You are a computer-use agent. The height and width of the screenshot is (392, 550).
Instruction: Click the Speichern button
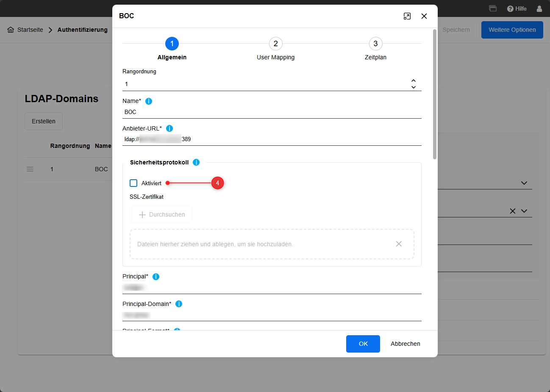pyautogui.click(x=456, y=30)
